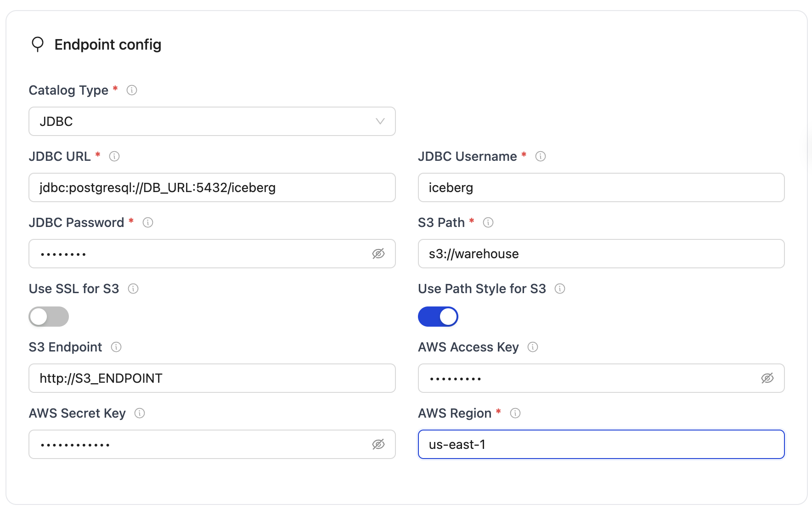Click the info icon next to S3 Path
The image size is (812, 510).
[488, 222]
